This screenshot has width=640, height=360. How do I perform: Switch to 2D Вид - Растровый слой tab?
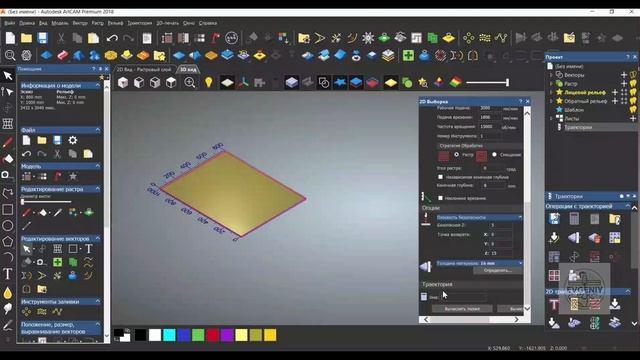144,69
